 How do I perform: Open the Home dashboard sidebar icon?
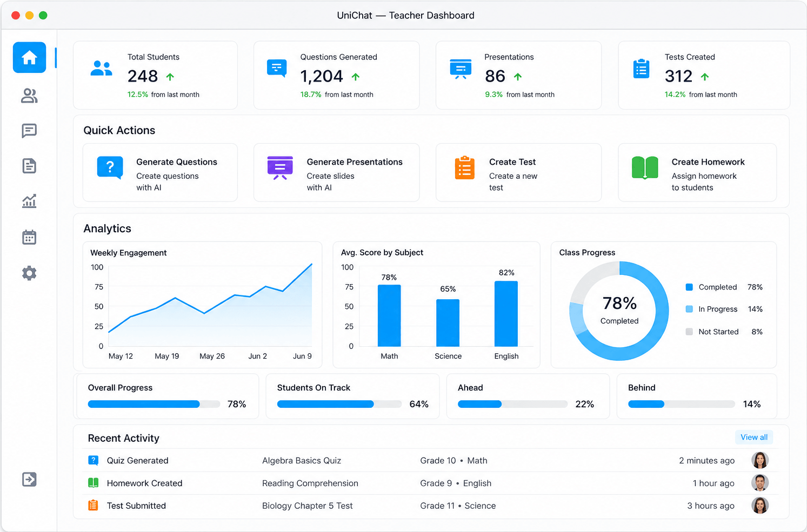click(x=29, y=57)
